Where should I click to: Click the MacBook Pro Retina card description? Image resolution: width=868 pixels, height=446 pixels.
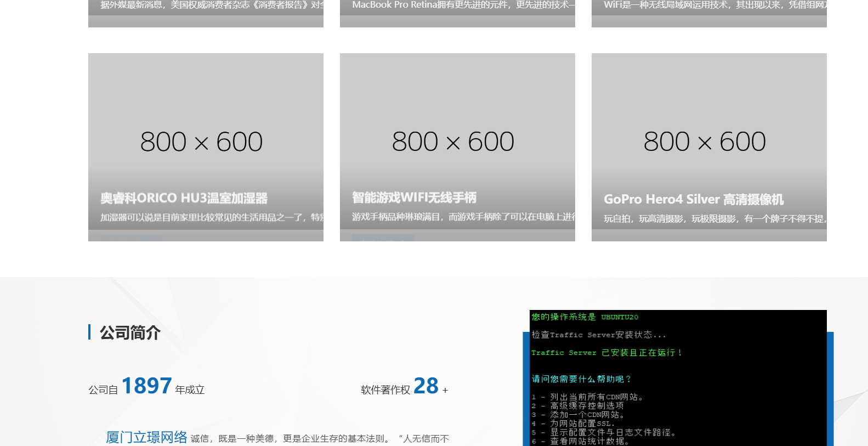click(x=463, y=5)
